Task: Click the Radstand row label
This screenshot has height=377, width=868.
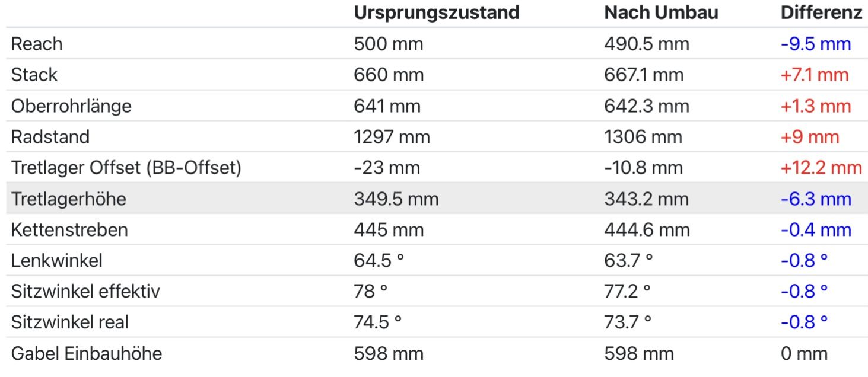Action: click(x=50, y=137)
